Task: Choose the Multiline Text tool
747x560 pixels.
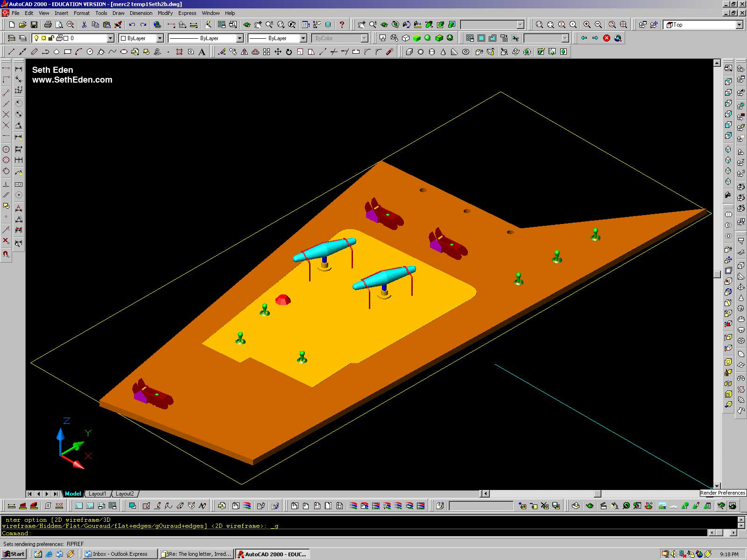Action: click(x=202, y=52)
